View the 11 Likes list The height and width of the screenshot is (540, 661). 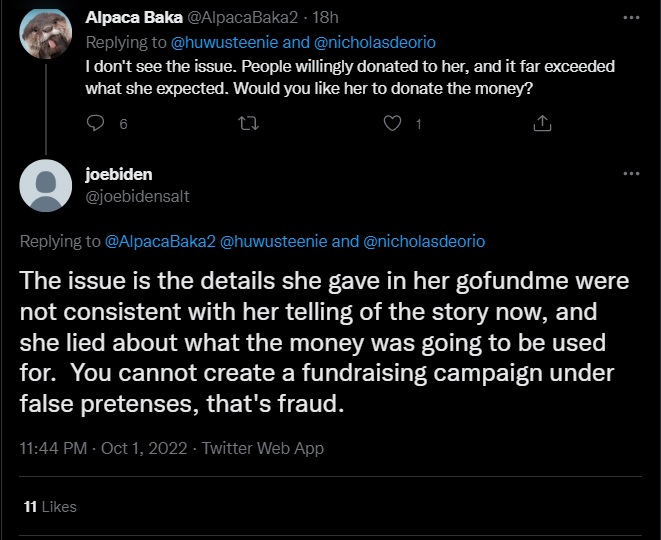click(50, 507)
